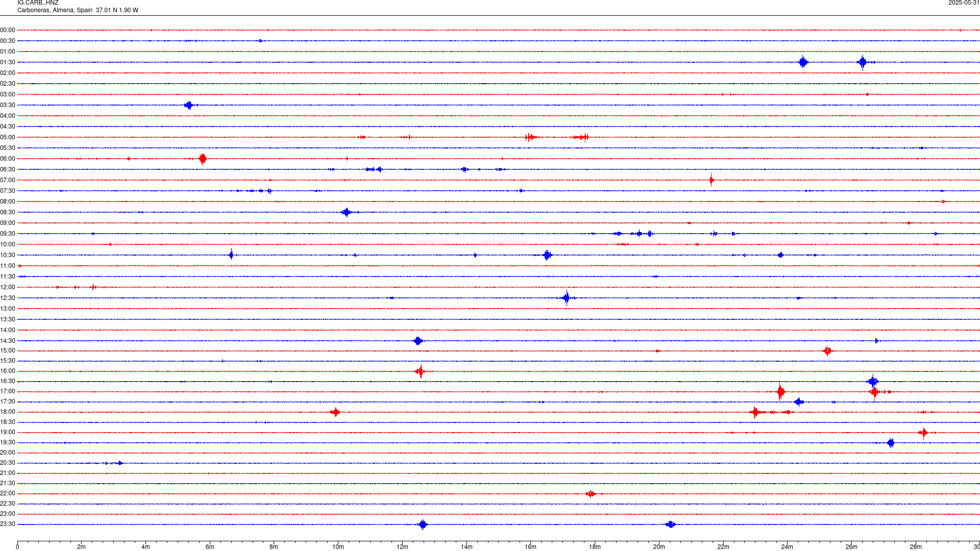Click the date label 2025-05-31

click(964, 3)
